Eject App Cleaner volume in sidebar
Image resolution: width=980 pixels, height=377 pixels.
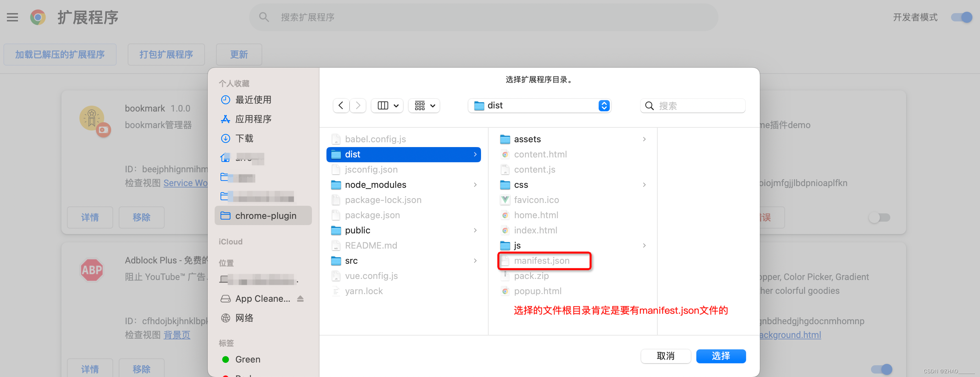click(x=300, y=299)
